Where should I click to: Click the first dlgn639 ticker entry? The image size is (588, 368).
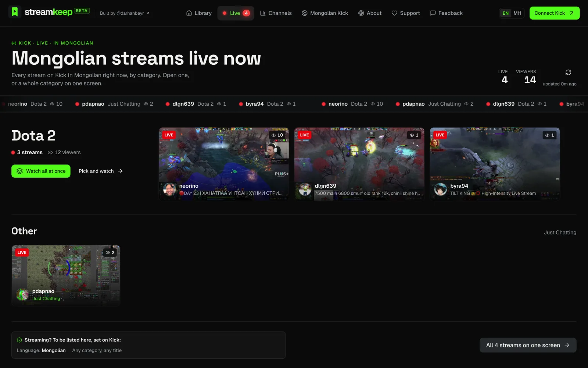click(196, 104)
